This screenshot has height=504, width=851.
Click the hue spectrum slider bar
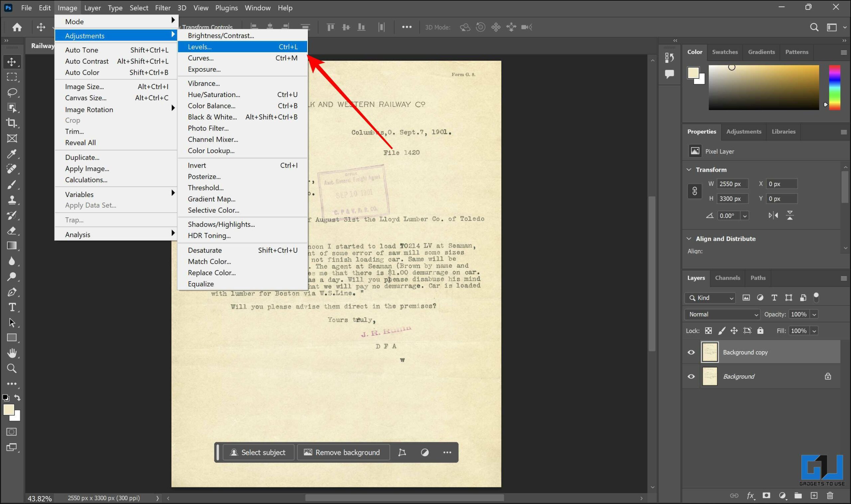[x=835, y=88]
